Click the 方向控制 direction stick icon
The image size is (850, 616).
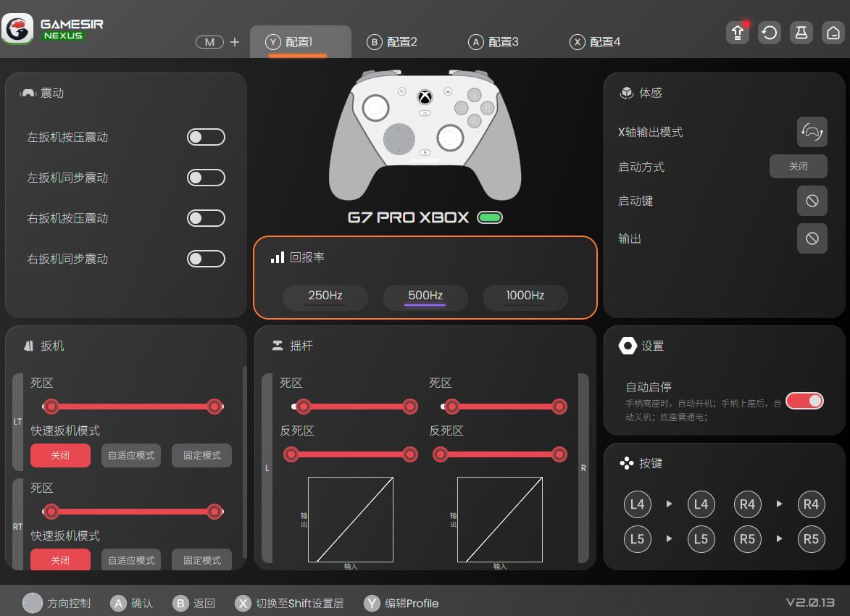pos(33,603)
